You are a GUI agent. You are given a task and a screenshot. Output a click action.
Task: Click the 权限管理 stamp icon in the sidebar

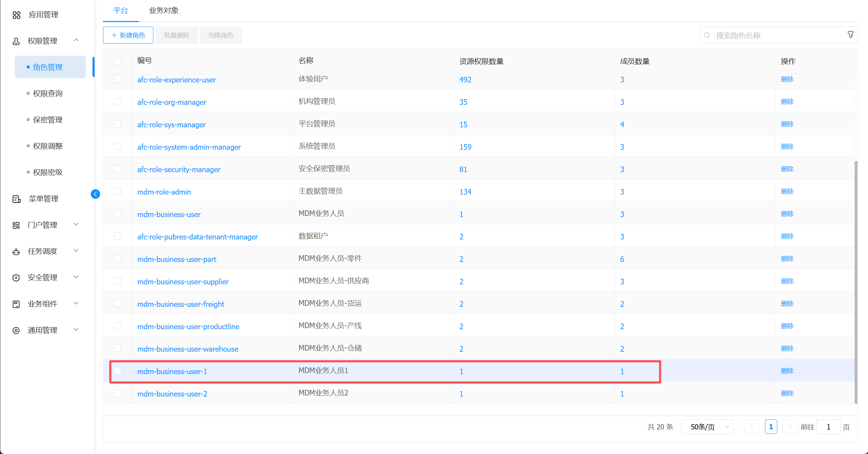coord(16,41)
